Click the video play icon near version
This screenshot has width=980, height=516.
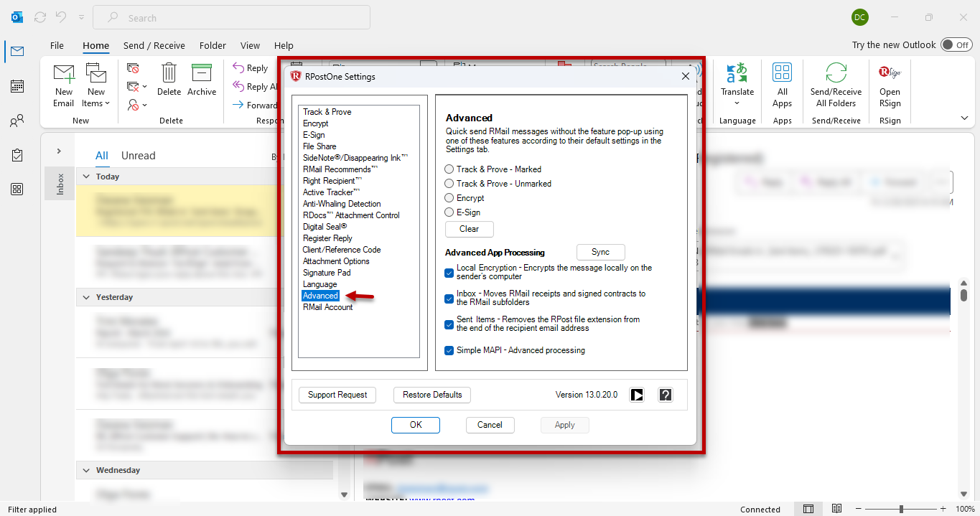[x=637, y=395]
